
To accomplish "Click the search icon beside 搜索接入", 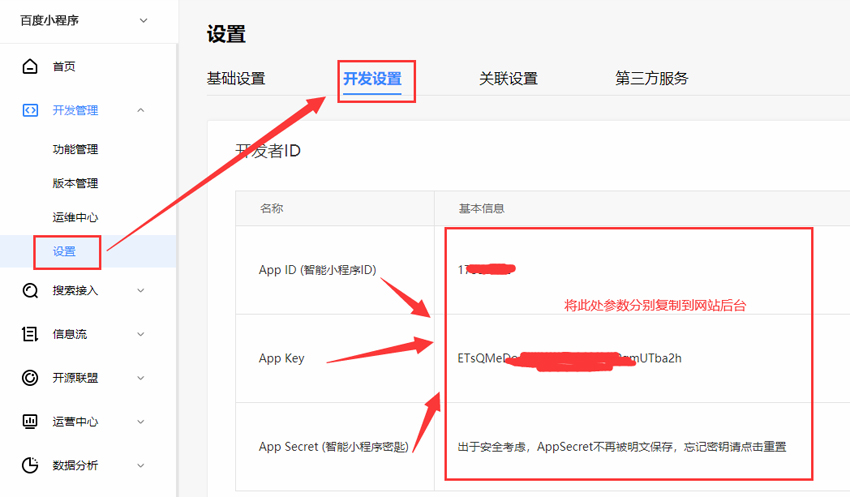I will pyautogui.click(x=30, y=291).
